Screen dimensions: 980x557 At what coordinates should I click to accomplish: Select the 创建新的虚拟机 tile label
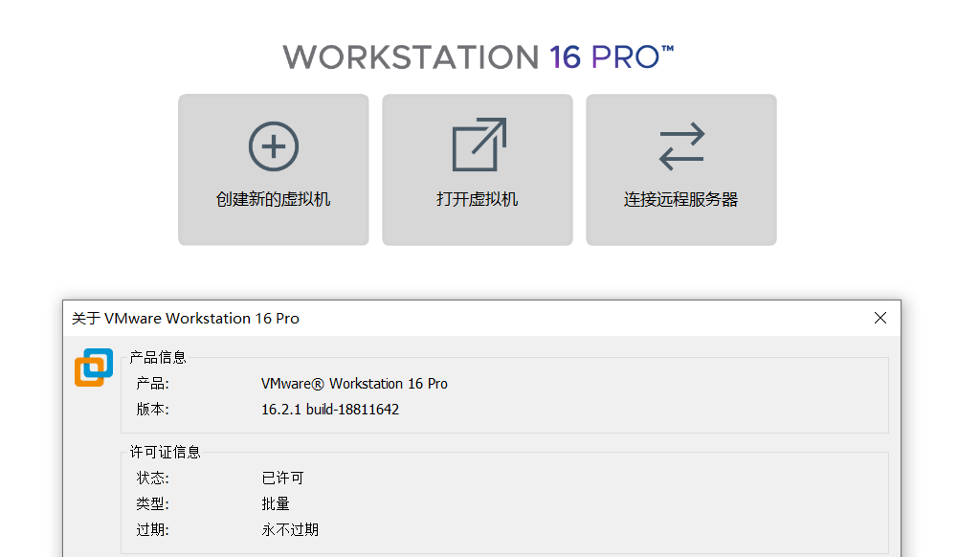coord(273,199)
